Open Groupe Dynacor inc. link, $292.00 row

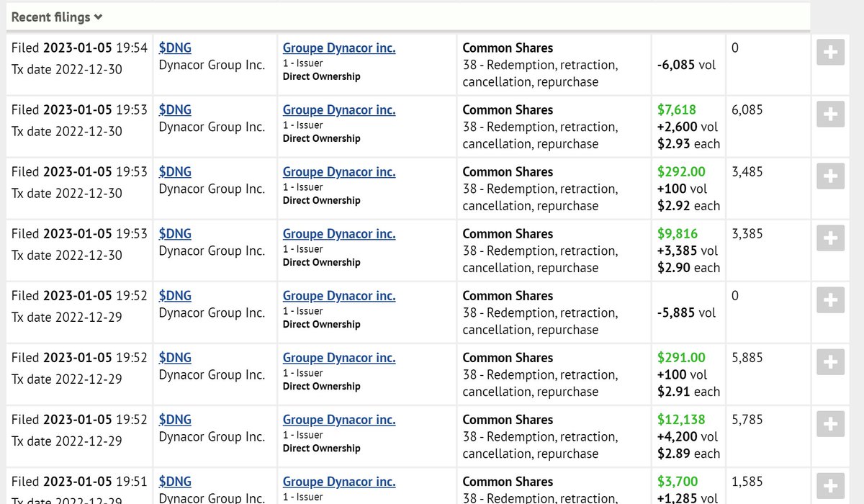pos(339,172)
